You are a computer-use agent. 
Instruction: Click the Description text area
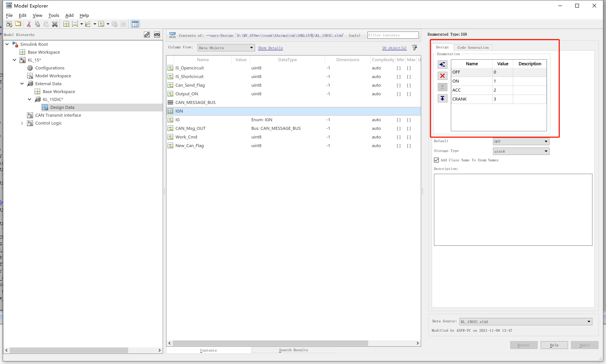pos(513,210)
